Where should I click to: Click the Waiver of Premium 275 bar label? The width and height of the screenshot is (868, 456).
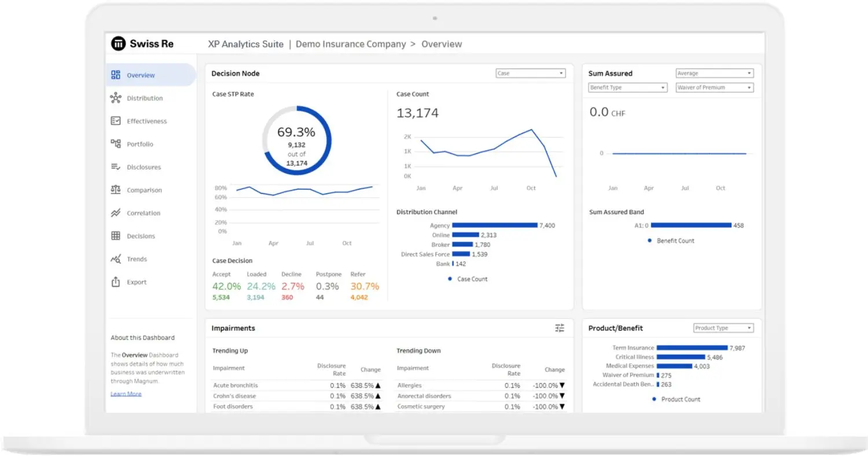665,375
